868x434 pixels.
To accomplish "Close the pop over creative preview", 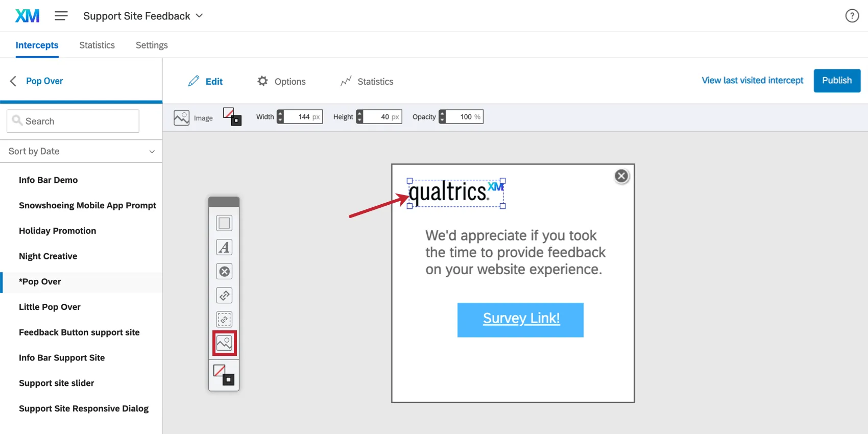I will coord(621,176).
